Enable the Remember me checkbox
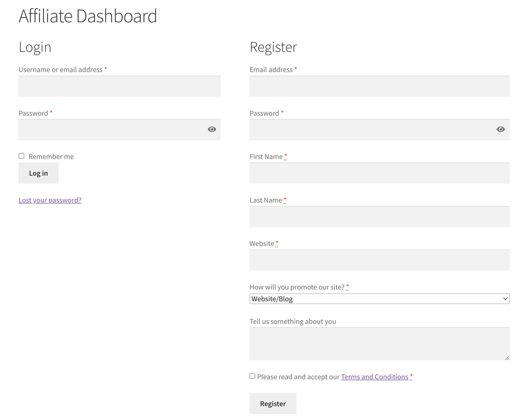Viewport: 528px width, 420px height. (x=21, y=156)
